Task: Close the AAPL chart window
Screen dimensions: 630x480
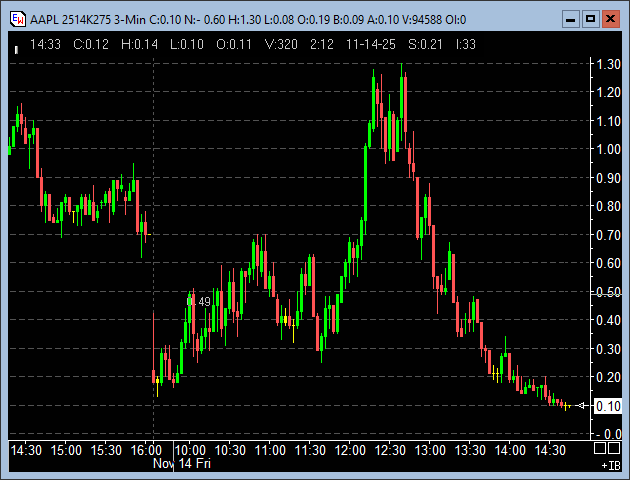Action: [x=611, y=18]
